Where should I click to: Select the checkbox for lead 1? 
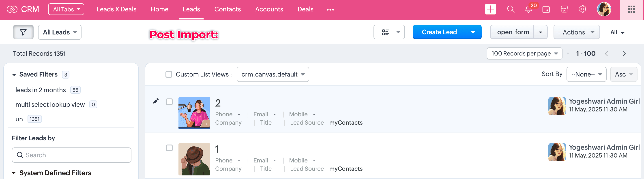[169, 148]
